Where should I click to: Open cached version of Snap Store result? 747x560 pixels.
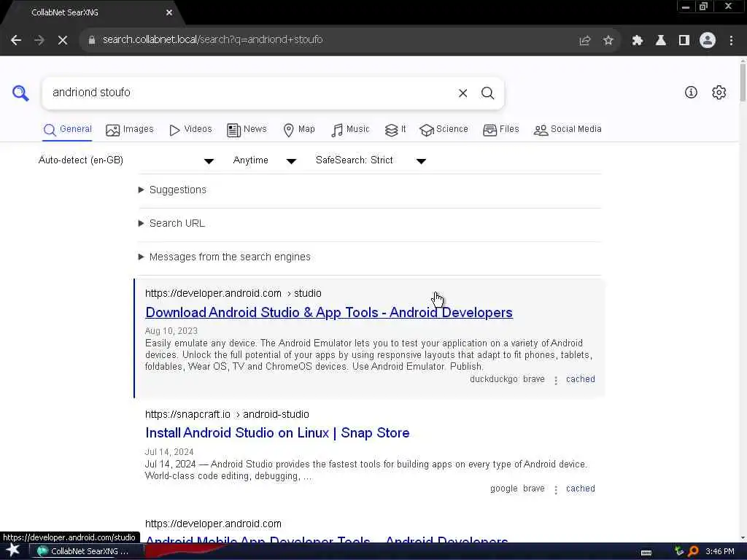[x=580, y=489]
